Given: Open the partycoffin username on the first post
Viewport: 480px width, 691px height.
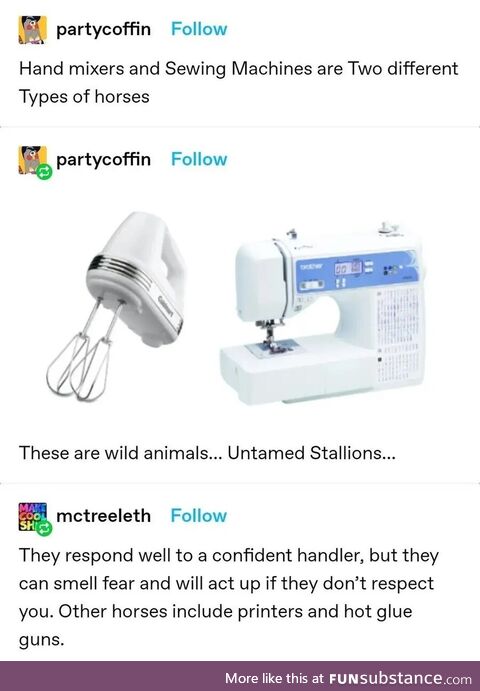Looking at the screenshot, I should [103, 30].
